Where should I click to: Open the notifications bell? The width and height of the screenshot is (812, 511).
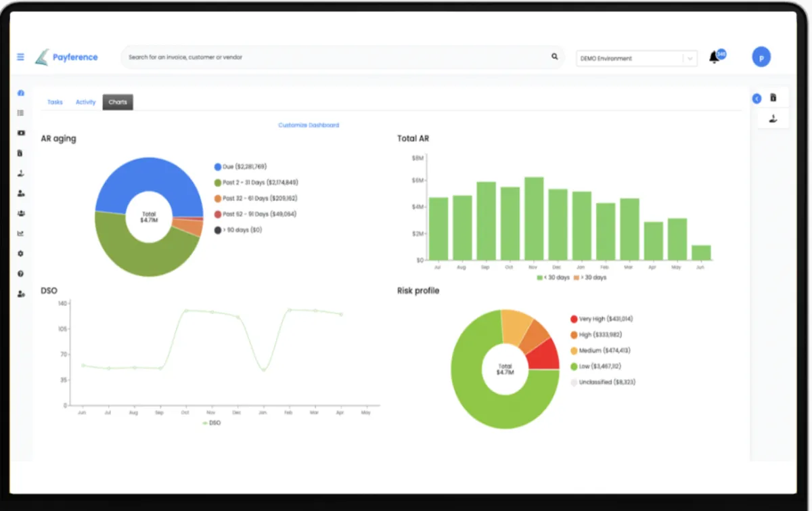click(714, 58)
